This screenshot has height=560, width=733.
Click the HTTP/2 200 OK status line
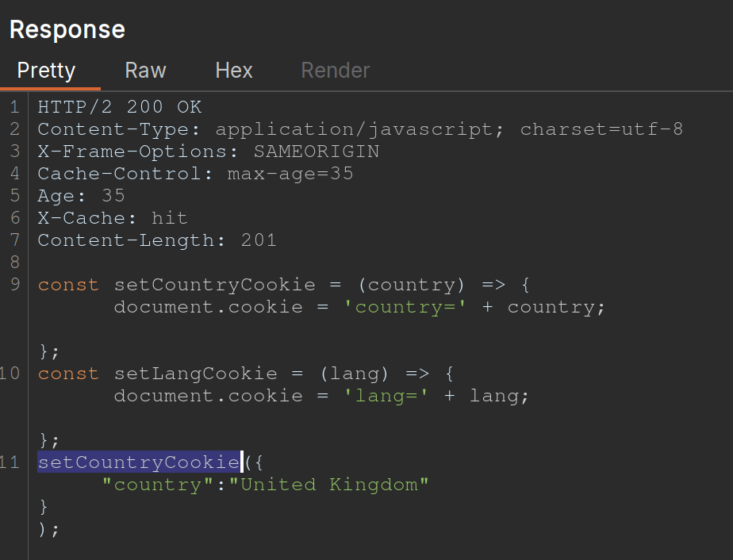click(x=120, y=107)
